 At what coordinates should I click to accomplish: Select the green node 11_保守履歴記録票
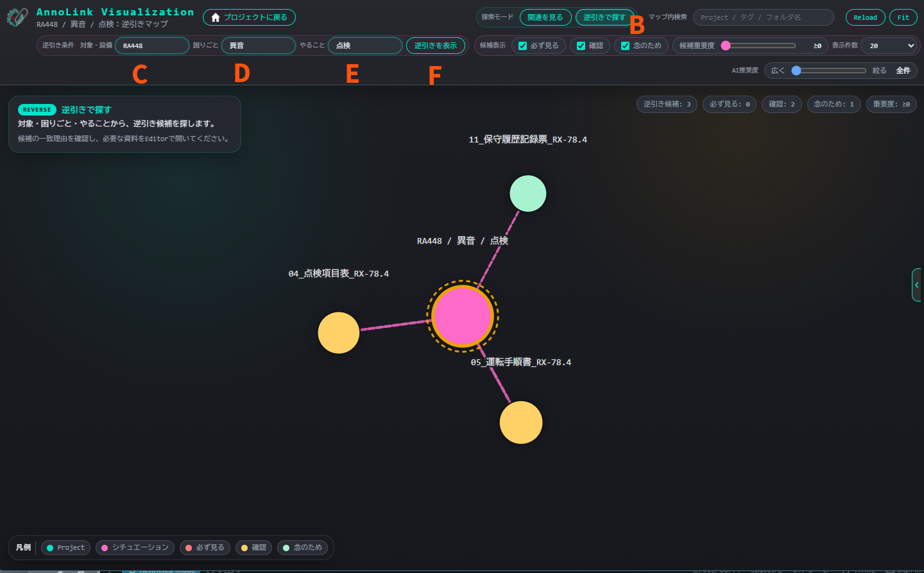tap(528, 193)
